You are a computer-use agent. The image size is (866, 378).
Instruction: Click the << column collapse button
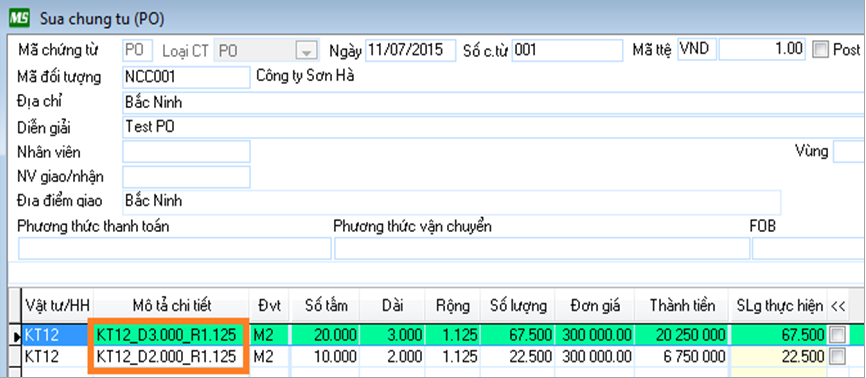[x=838, y=306]
